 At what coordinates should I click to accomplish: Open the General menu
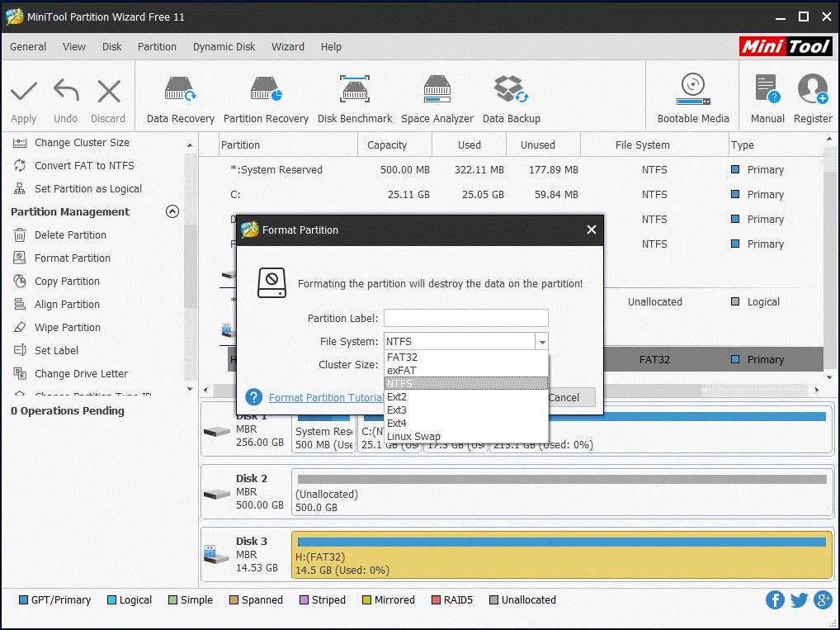(28, 46)
